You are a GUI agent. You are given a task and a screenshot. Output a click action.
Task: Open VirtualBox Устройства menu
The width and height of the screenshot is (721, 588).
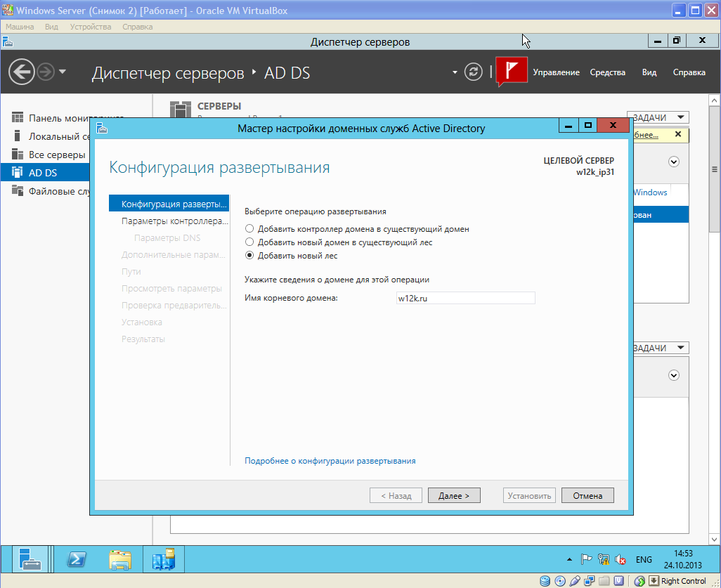coord(91,27)
